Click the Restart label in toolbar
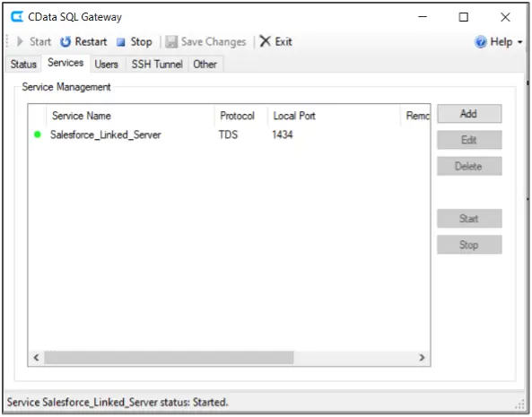 coord(91,41)
